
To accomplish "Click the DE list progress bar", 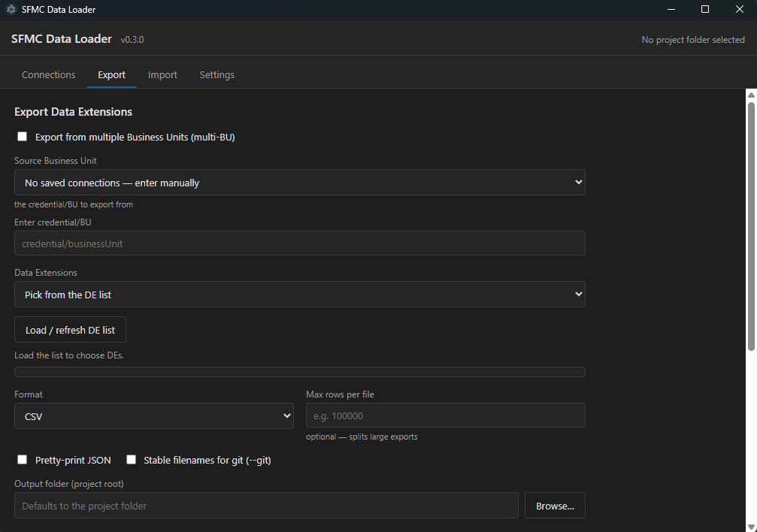I will click(x=300, y=372).
